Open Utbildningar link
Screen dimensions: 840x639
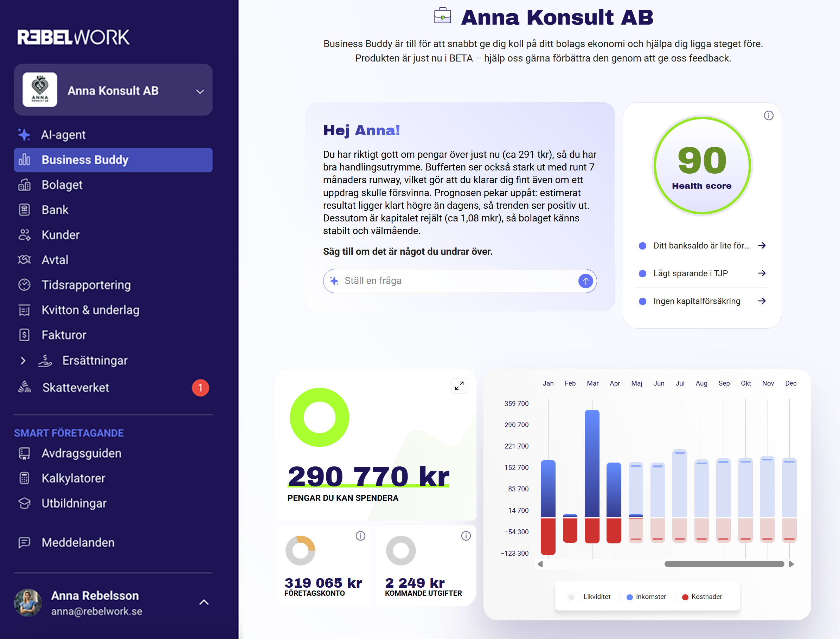[x=113, y=503]
